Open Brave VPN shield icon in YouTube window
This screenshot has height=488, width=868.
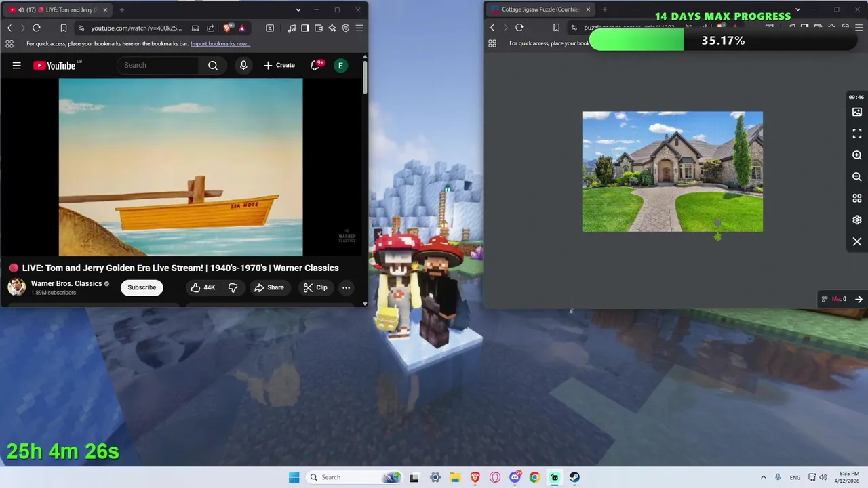[346, 28]
